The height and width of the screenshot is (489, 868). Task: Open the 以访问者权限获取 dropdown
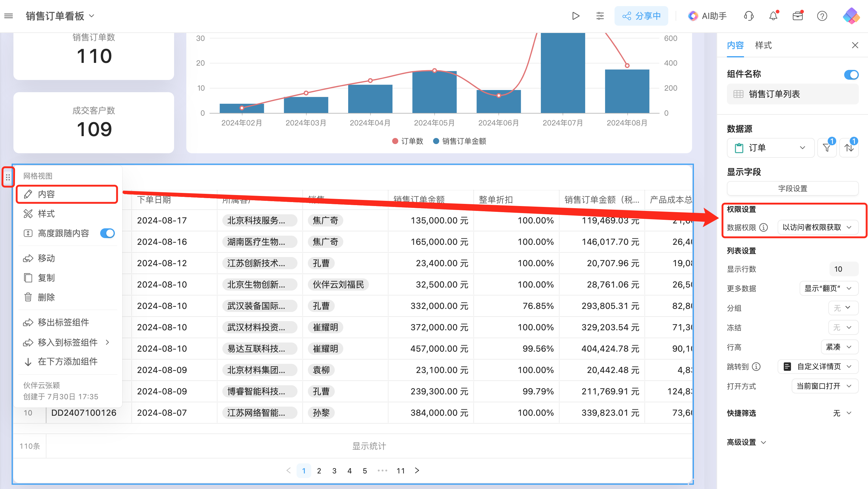point(818,227)
